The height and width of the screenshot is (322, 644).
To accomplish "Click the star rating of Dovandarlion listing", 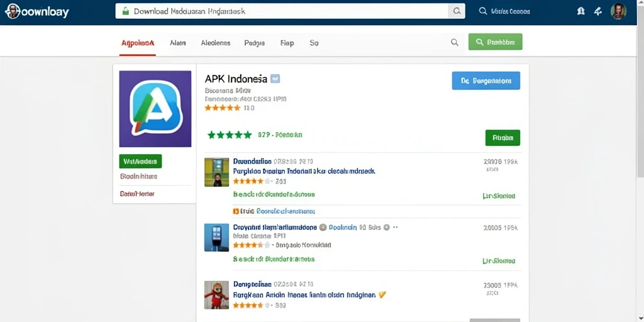I will [252, 181].
